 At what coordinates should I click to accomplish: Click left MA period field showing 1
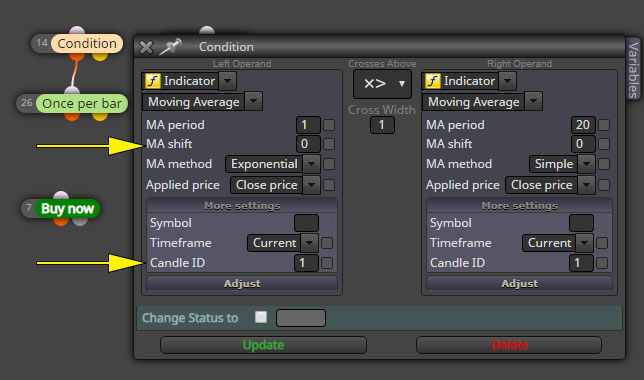[308, 125]
